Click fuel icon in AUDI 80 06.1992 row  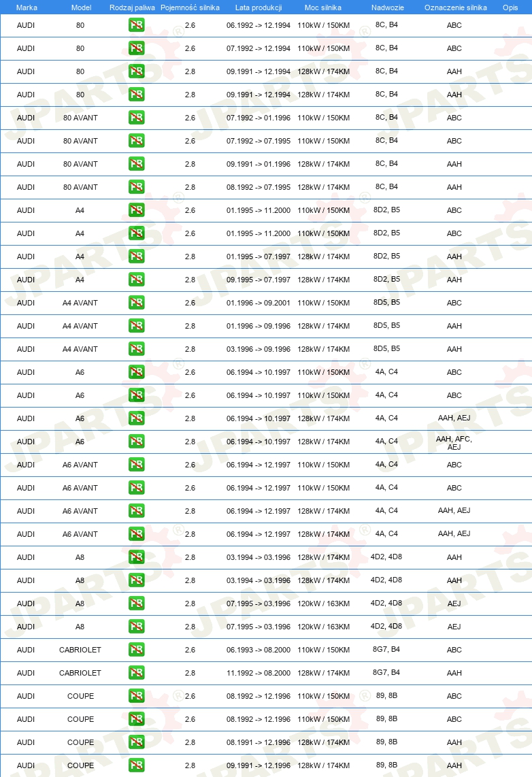[x=136, y=24]
